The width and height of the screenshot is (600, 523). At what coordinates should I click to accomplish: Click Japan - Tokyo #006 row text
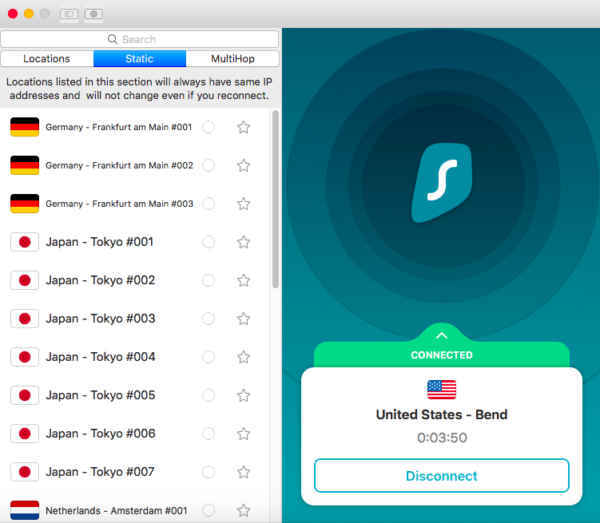pyautogui.click(x=100, y=433)
